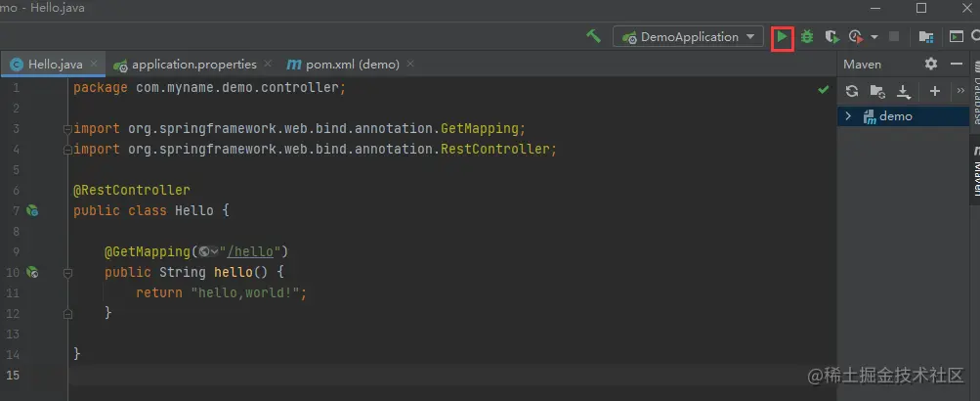The height and width of the screenshot is (401, 980).
Task: Run DemoApplication with coverage shield icon
Action: point(831,37)
